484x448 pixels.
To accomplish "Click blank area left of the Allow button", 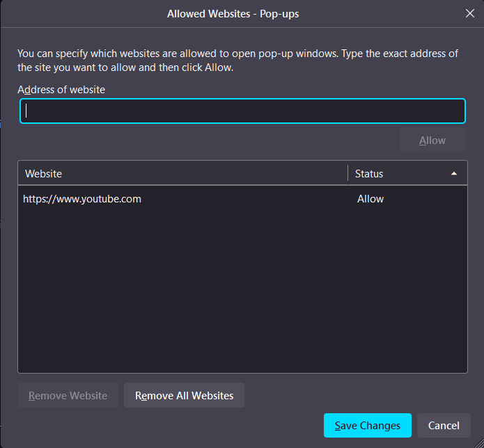I will click(209, 141).
